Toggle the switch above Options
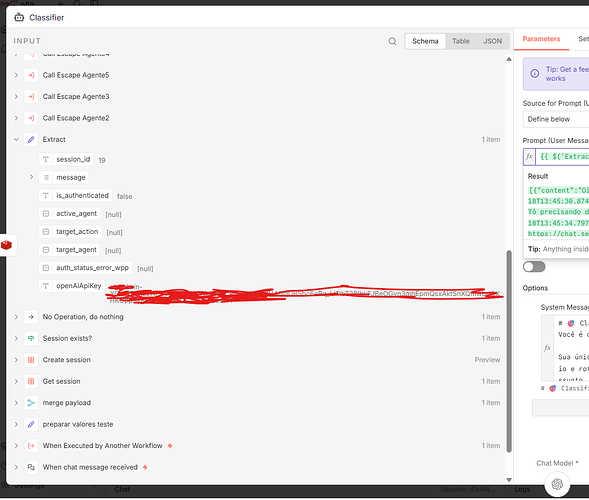Image resolution: width=589 pixels, height=500 pixels. (x=534, y=267)
